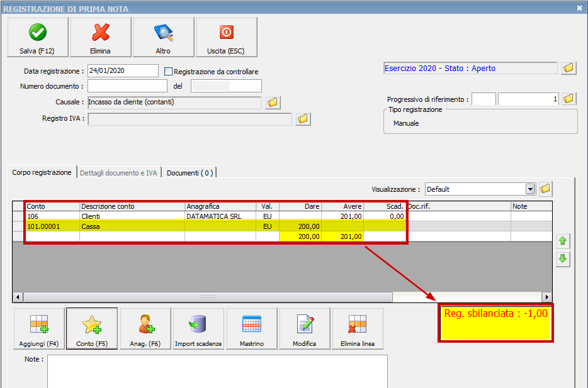The height and width of the screenshot is (388, 588).
Task: Click the horizontal grid scrollbar thumb
Action: point(208,297)
